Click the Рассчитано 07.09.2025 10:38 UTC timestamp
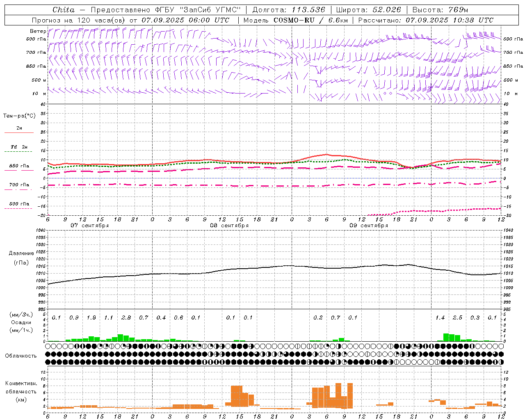The image size is (525, 420). [x=426, y=20]
